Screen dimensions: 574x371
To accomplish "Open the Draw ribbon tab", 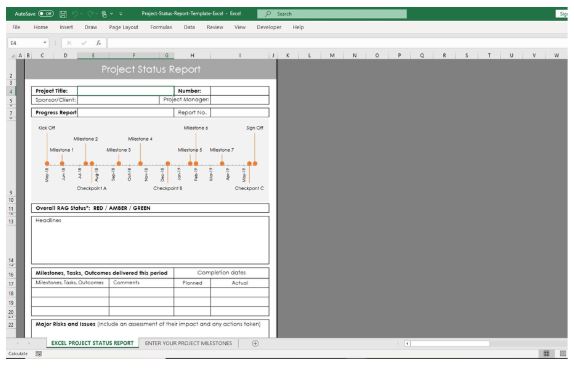I will pos(91,27).
